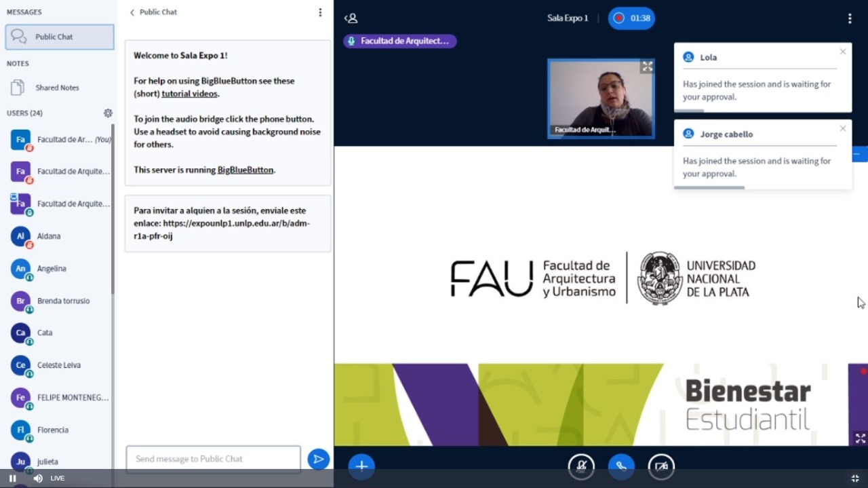Mute the microphone in the bottom toolbar
The width and height of the screenshot is (868, 488).
point(581,466)
